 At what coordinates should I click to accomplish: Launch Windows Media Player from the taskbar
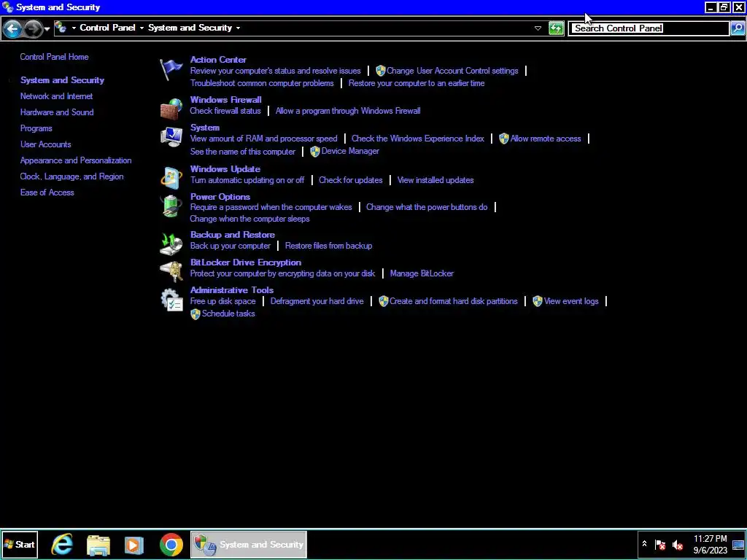point(134,545)
